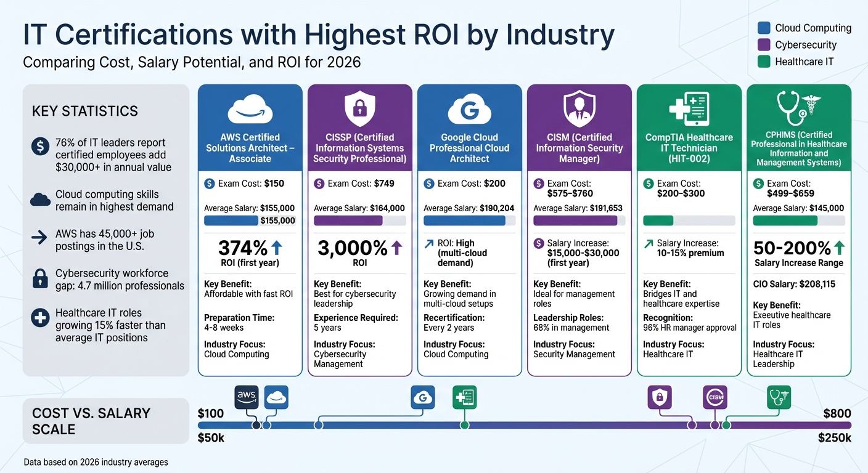Click the main infographic title text
The height and width of the screenshot is (473, 868).
pos(319,35)
